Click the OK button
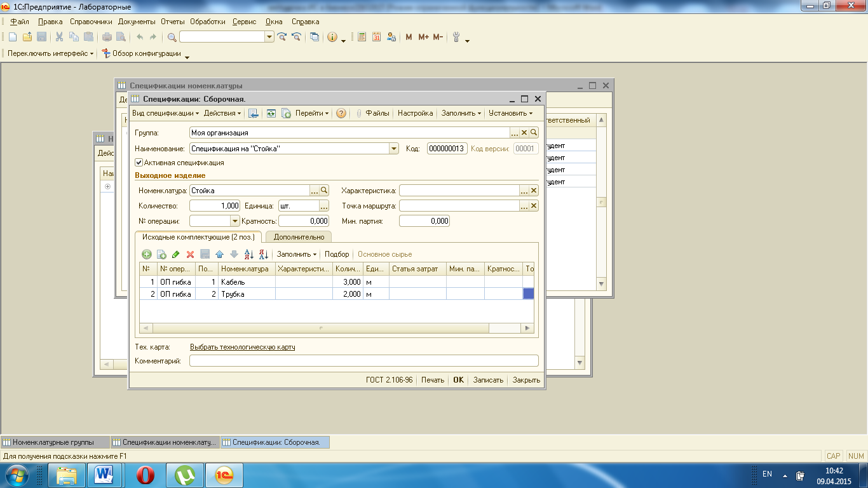This screenshot has height=488, width=868. click(458, 380)
